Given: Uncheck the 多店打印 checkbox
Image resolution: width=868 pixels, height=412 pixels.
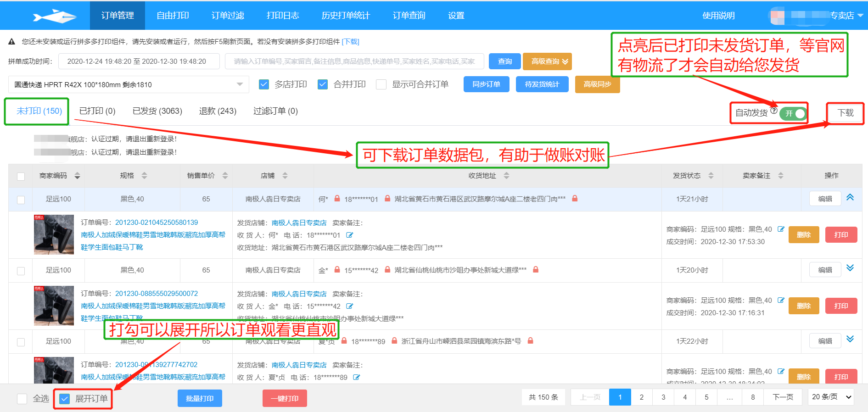Looking at the screenshot, I should (x=264, y=84).
